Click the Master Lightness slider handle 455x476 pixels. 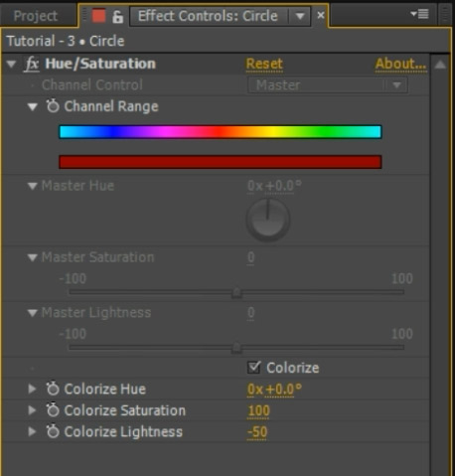[236, 348]
